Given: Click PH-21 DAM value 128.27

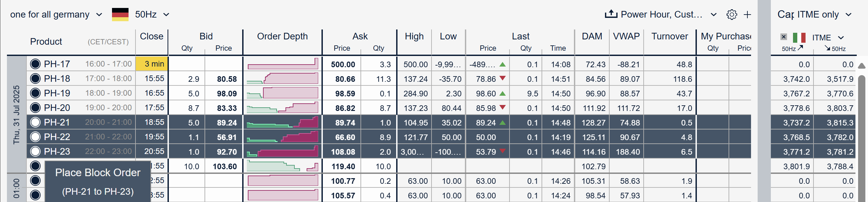Looking at the screenshot, I should (593, 123).
